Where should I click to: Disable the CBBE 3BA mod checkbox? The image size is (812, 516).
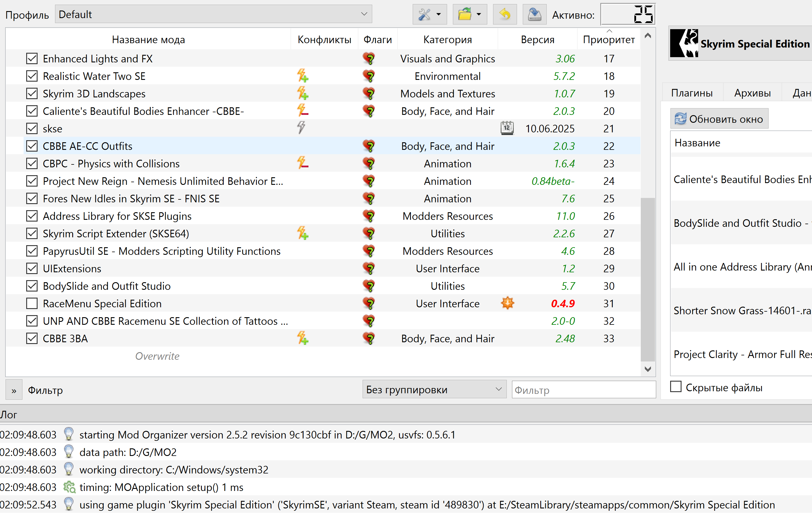tap(32, 339)
